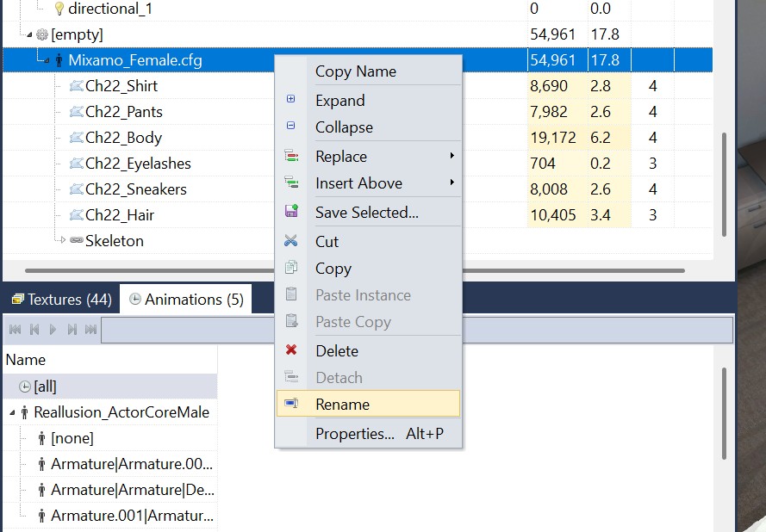Select the Ch22_Shirt mesh icon
Image resolution: width=766 pixels, height=532 pixels.
pyautogui.click(x=76, y=85)
